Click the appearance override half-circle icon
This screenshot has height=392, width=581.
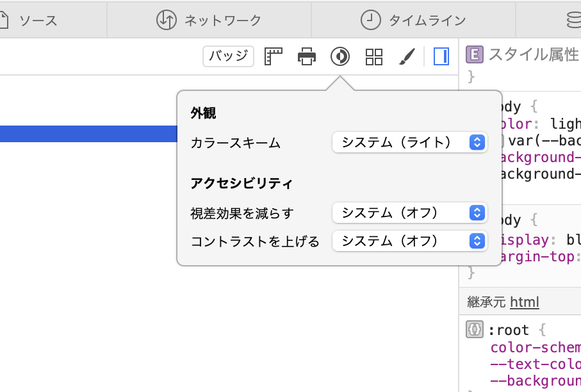340,56
